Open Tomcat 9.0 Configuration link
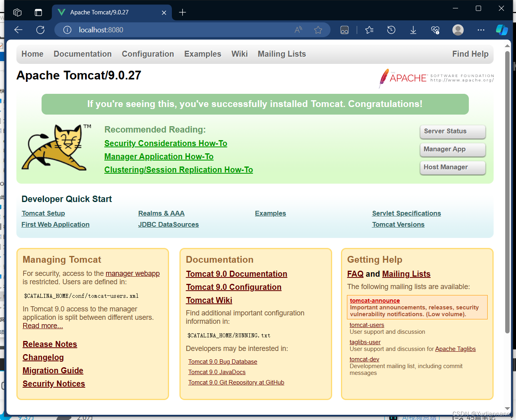The height and width of the screenshot is (420, 516). [234, 287]
